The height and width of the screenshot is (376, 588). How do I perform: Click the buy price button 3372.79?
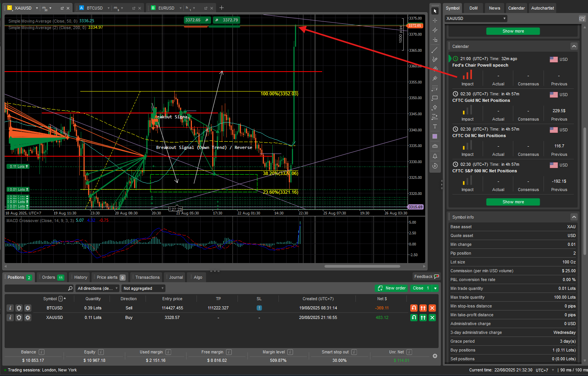tap(226, 20)
